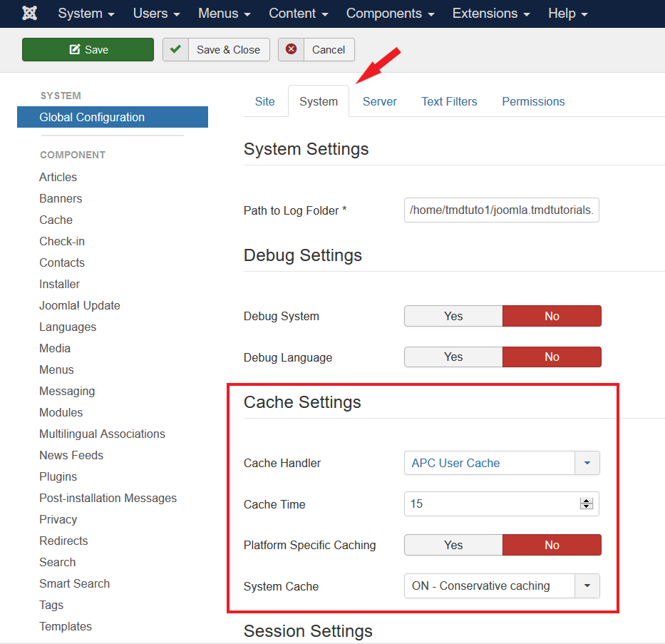This screenshot has height=644, width=665.
Task: Open the Components menu
Action: click(391, 14)
